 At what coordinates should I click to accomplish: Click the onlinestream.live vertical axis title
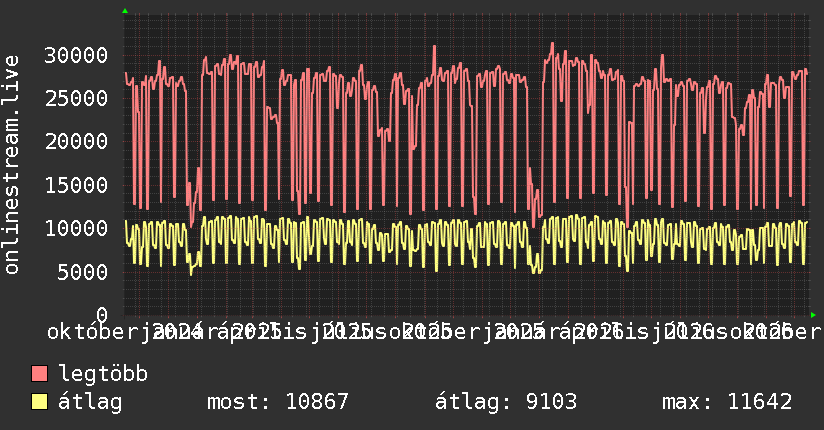(x=12, y=165)
